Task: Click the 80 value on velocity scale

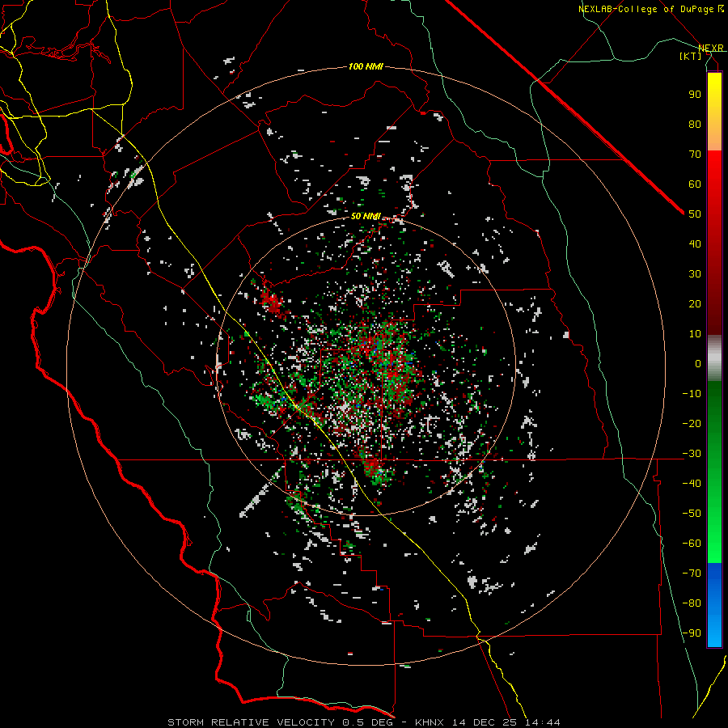Action: coord(695,124)
